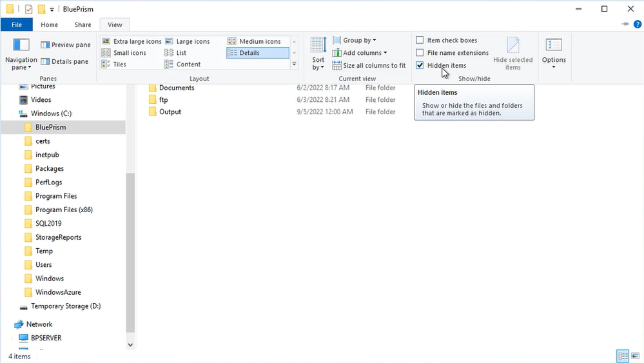Open the Sort by menu
The width and height of the screenshot is (644, 363).
(x=318, y=54)
